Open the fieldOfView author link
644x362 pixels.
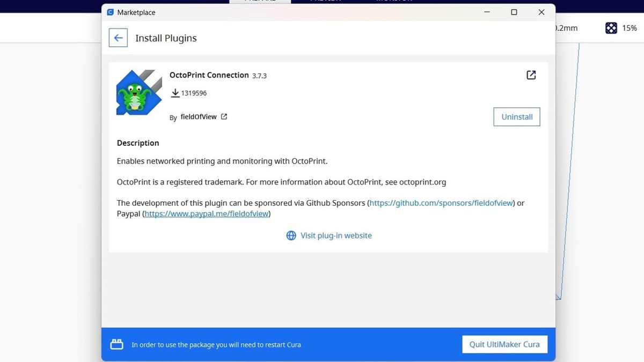pos(199,117)
